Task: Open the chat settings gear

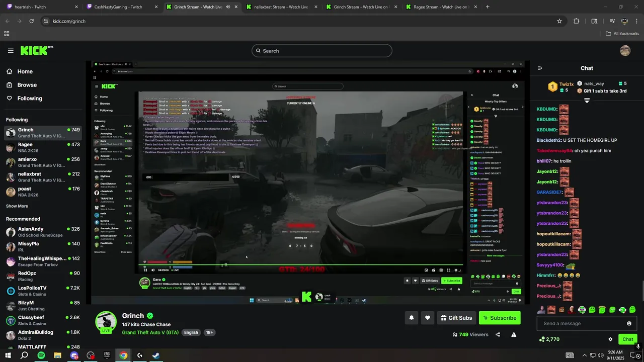Action: pos(610,339)
